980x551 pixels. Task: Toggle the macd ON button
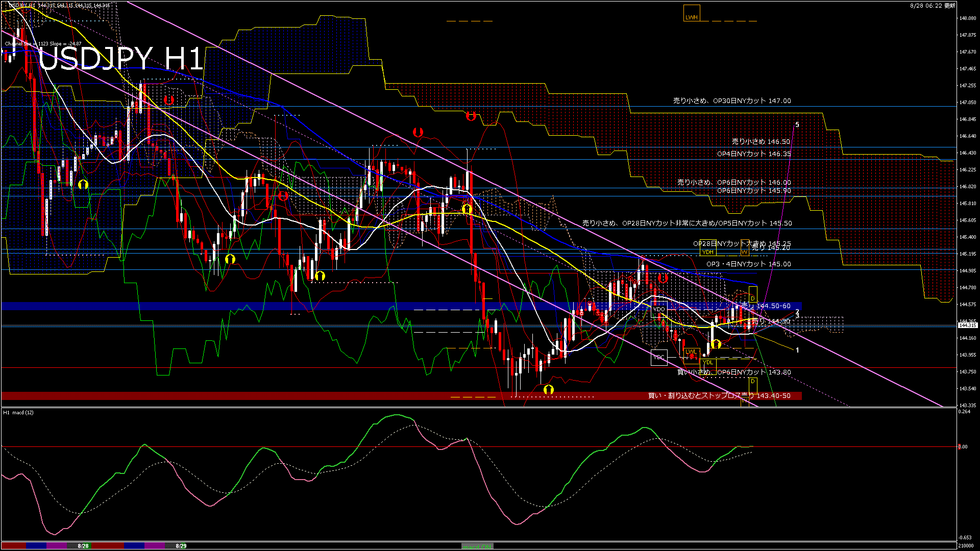click(x=477, y=546)
